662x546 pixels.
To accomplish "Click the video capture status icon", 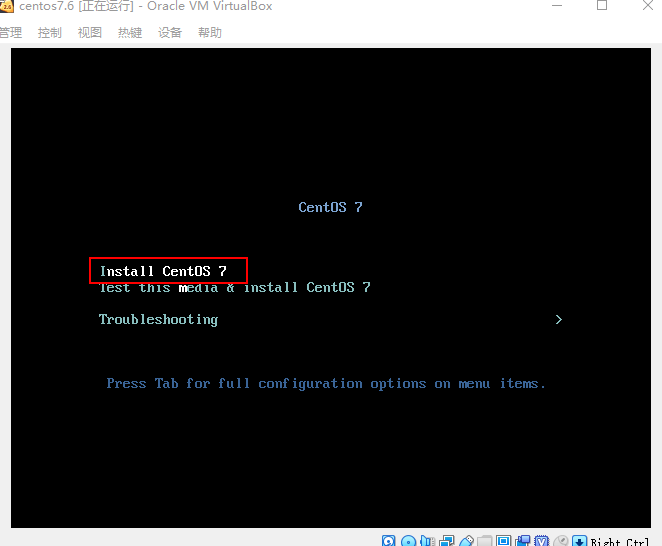I will [x=523, y=541].
